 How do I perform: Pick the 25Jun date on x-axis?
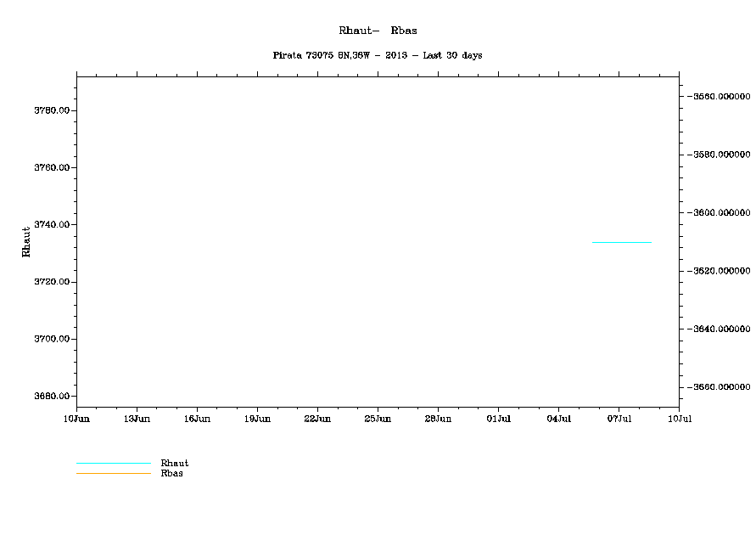[x=378, y=419]
